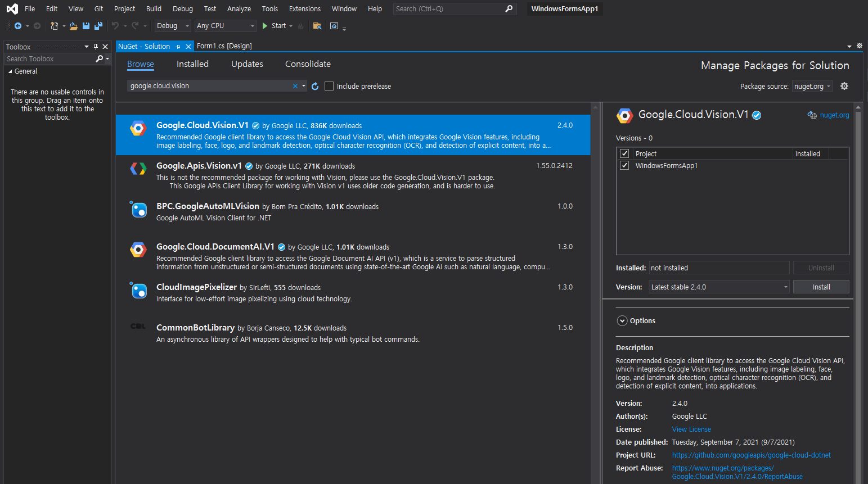This screenshot has height=484, width=868.
Task: Clear the google.cloud.vision search text
Action: (x=295, y=86)
